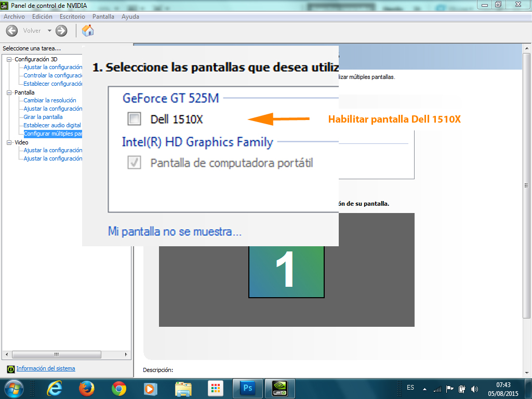532x399 pixels.
Task: Click the ES language indicator
Action: pos(410,388)
